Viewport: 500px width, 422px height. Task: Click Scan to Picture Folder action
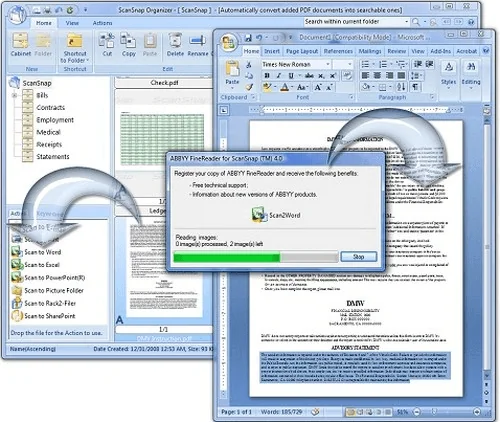click(x=47, y=290)
